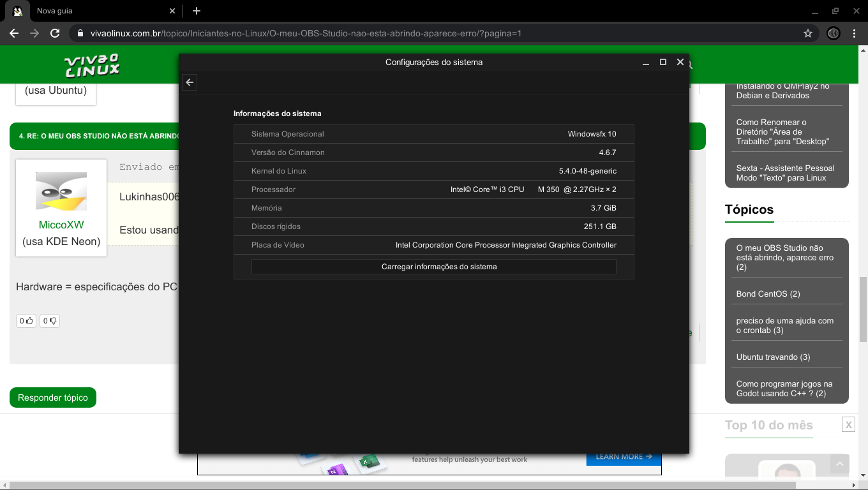This screenshot has width=868, height=490.
Task: Click thumbs up vote button
Action: click(26, 321)
